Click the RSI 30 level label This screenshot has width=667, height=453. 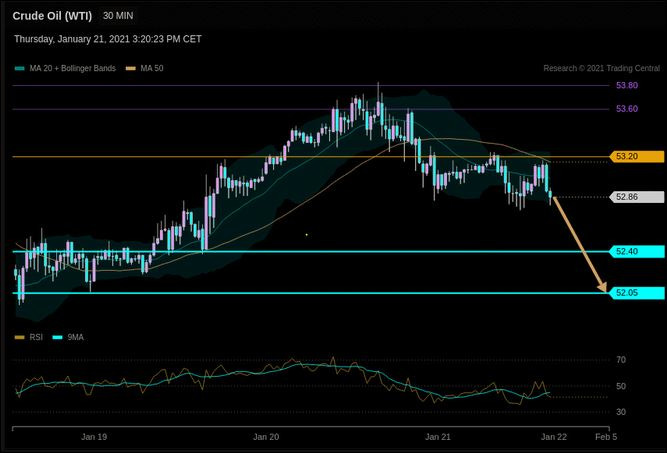621,412
